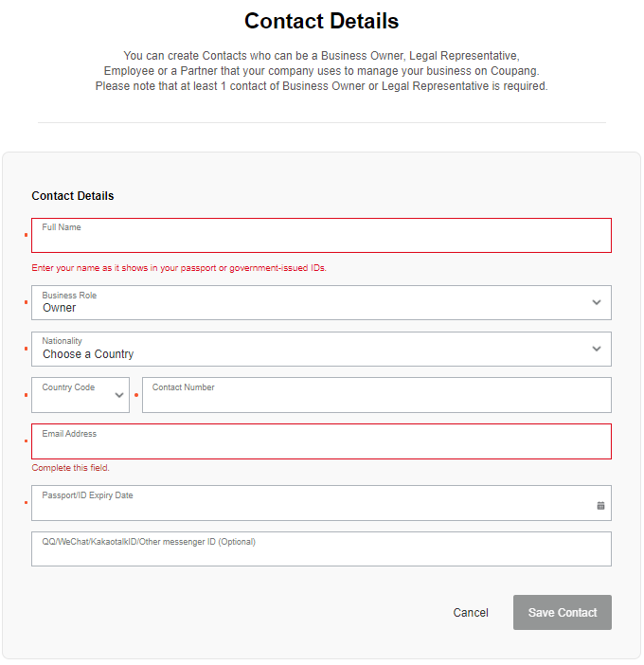Open the Nationality dropdown chevron
The height and width of the screenshot is (665, 644).
[x=597, y=349]
